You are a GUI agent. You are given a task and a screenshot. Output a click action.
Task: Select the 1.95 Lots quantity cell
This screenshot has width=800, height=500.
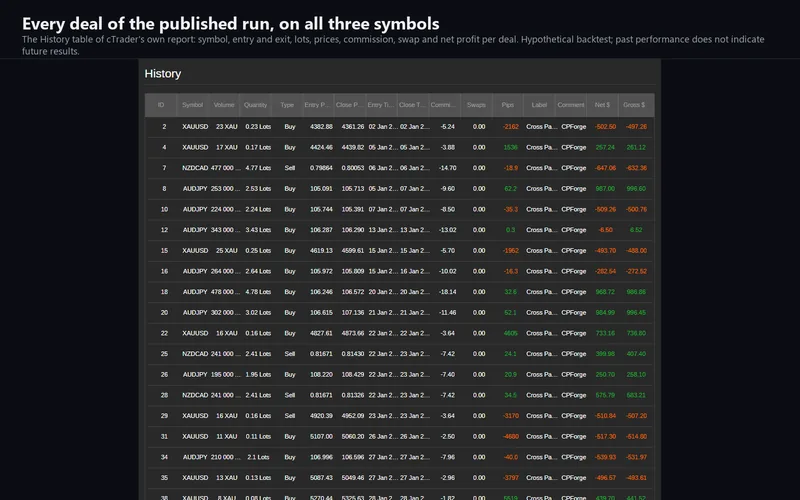point(258,374)
